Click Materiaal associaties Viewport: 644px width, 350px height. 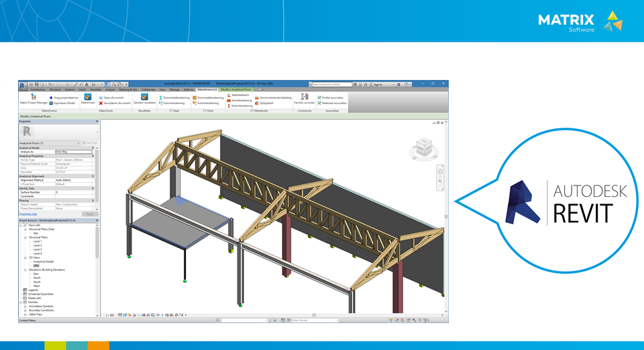(x=332, y=103)
